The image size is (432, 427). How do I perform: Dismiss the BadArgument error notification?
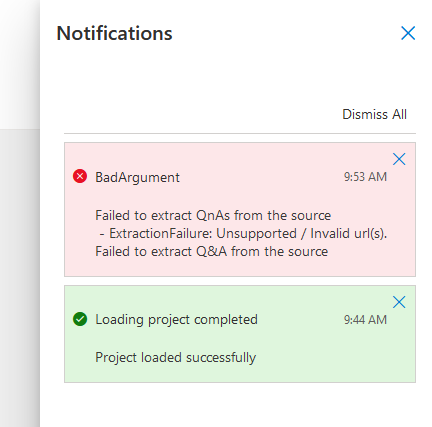click(x=399, y=159)
